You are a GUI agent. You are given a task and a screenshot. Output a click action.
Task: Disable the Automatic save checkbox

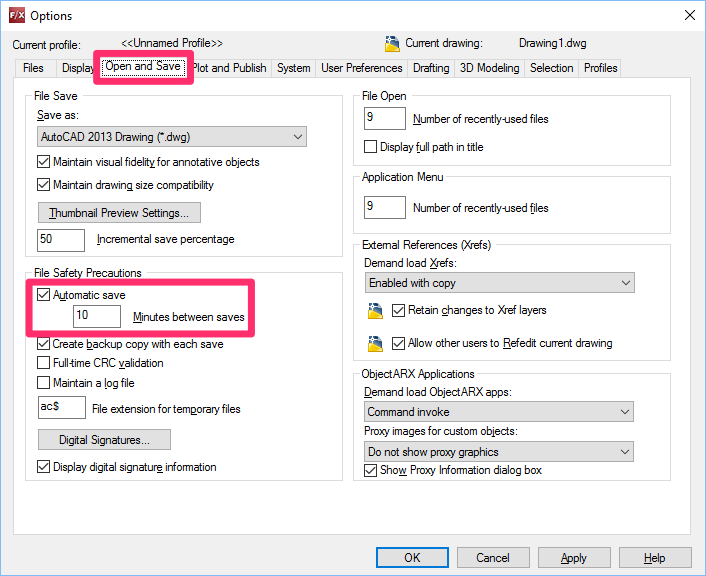[43, 295]
